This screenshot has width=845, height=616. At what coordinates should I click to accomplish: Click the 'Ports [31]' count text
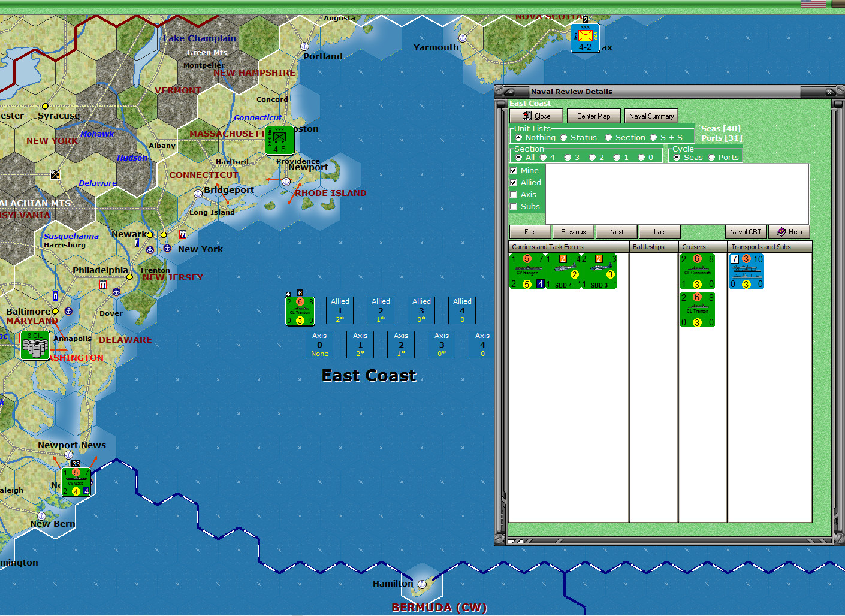point(722,138)
